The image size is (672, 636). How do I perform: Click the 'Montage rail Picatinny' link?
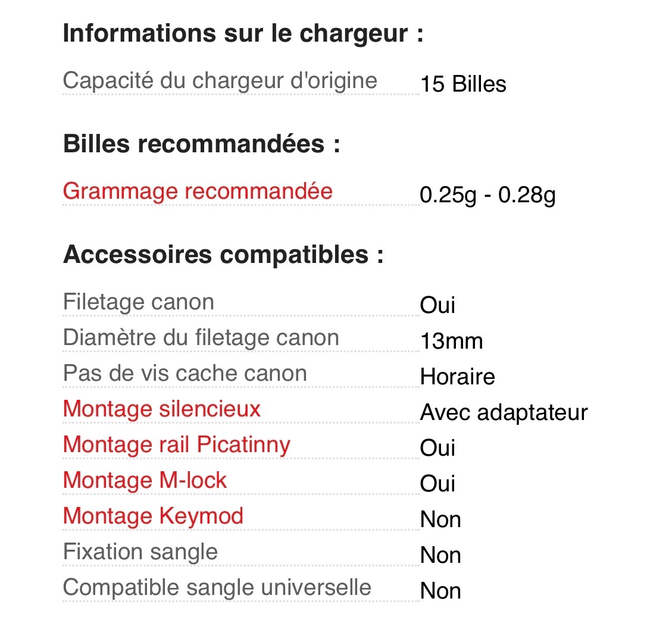pyautogui.click(x=177, y=445)
